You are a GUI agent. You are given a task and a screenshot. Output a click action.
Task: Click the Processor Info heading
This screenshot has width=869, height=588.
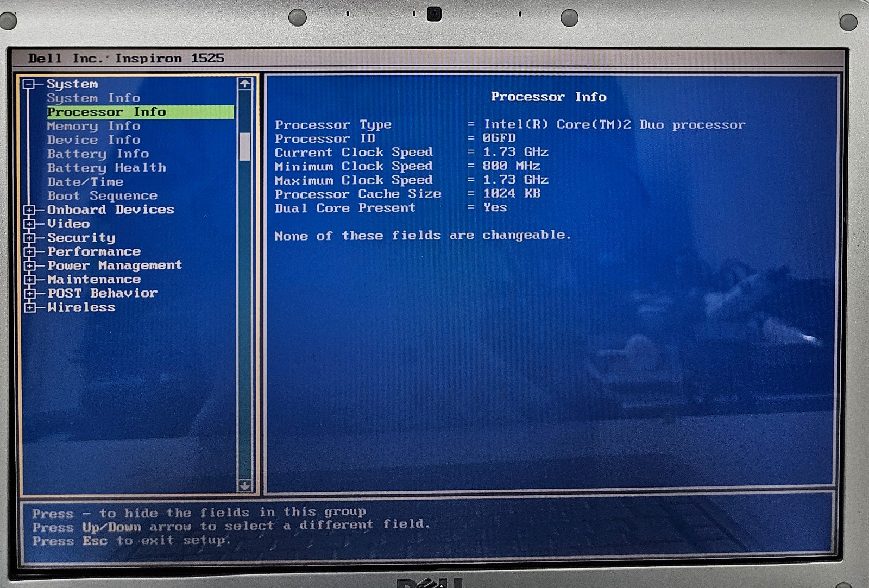pyautogui.click(x=549, y=97)
